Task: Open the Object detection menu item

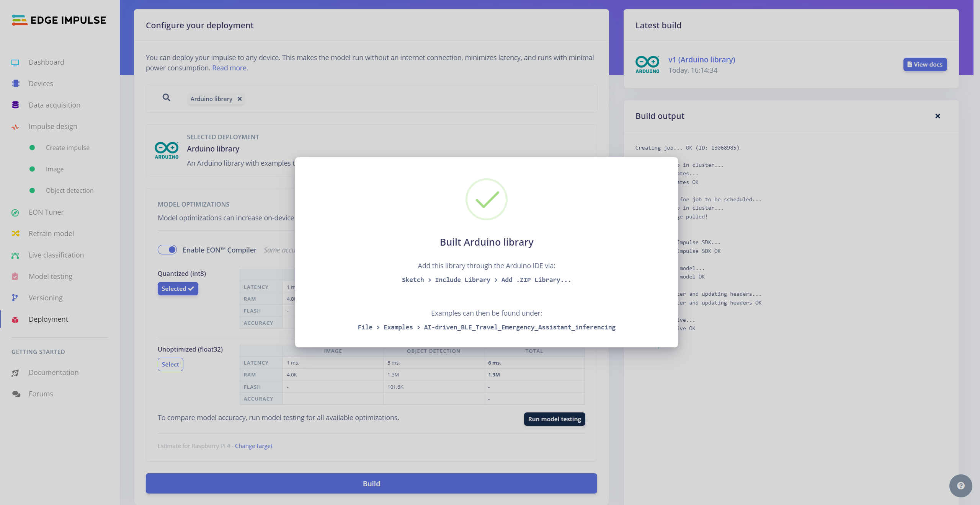Action: click(70, 191)
